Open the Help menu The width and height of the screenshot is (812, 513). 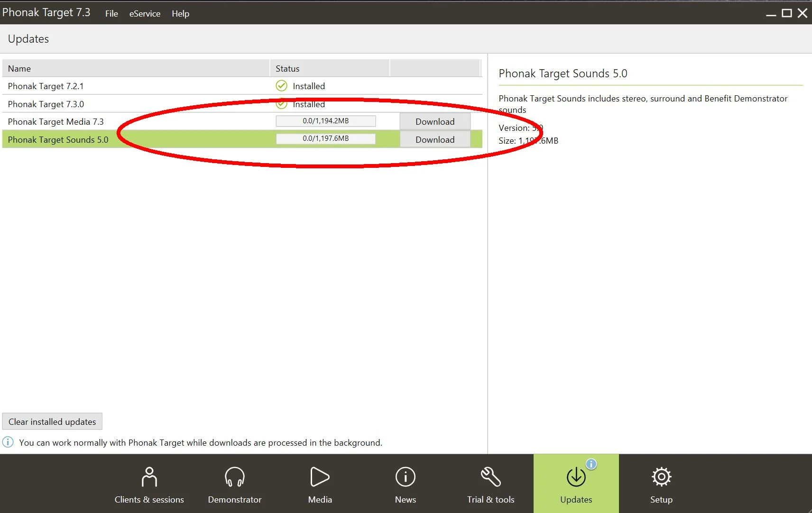coord(180,13)
